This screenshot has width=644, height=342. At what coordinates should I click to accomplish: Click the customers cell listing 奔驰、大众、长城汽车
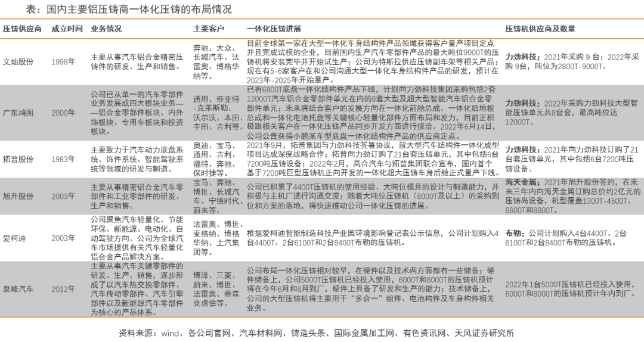pos(216,62)
